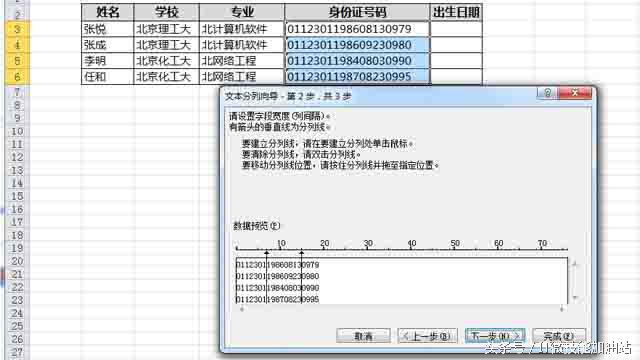Image resolution: width=640 pixels, height=360 pixels.
Task: Close the text-to-columns wizard dialog
Action: [575, 93]
